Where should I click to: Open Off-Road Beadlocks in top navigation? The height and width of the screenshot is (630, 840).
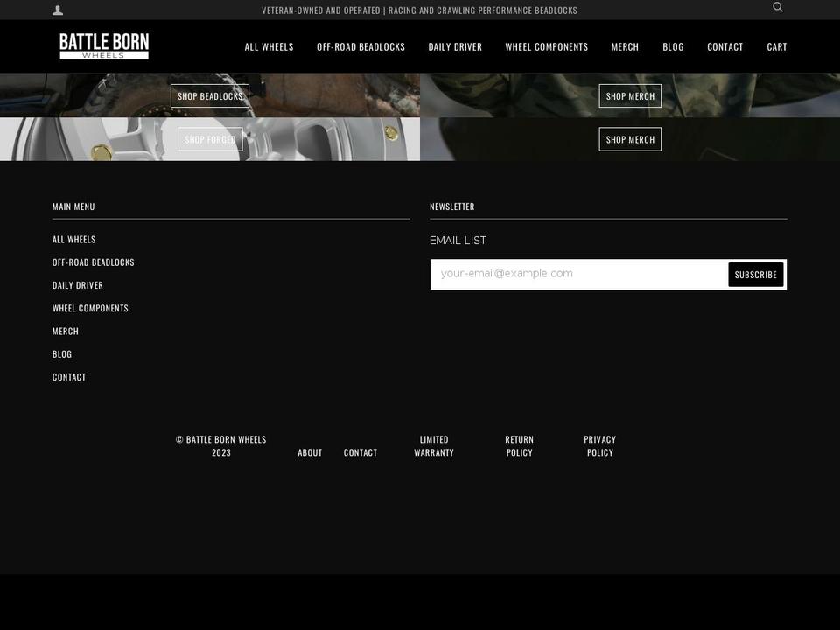360,47
